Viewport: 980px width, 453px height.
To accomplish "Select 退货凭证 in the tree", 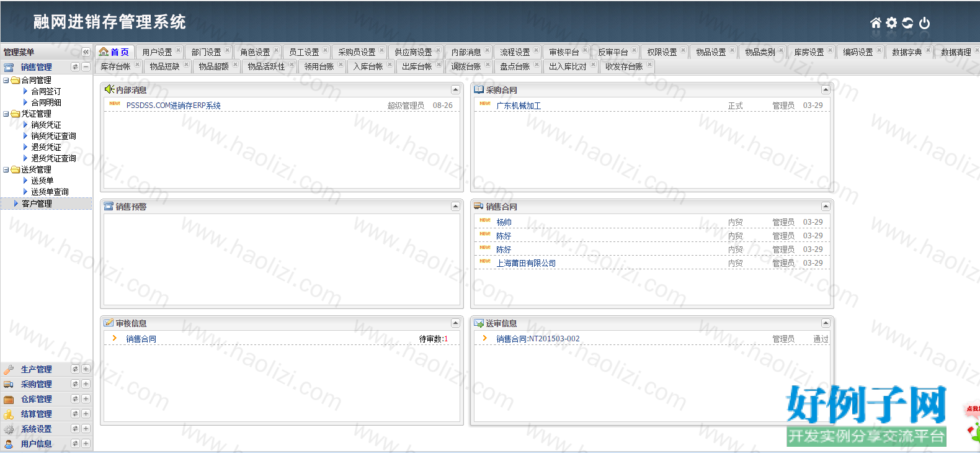I will tap(46, 147).
